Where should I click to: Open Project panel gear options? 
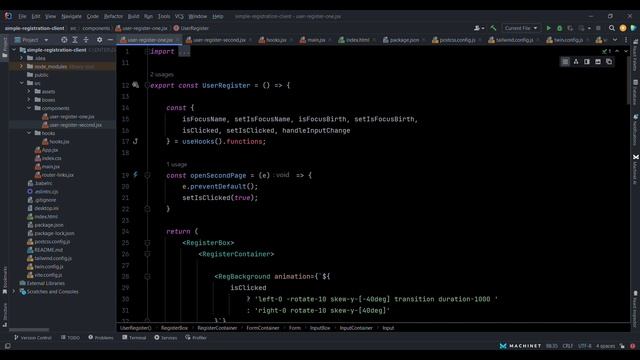pyautogui.click(x=99, y=40)
